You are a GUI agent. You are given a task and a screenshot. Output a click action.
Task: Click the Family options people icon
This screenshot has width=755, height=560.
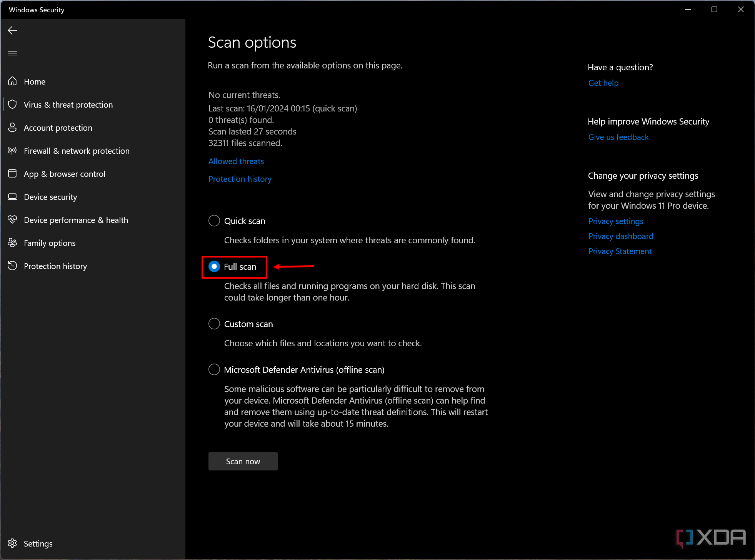12,243
